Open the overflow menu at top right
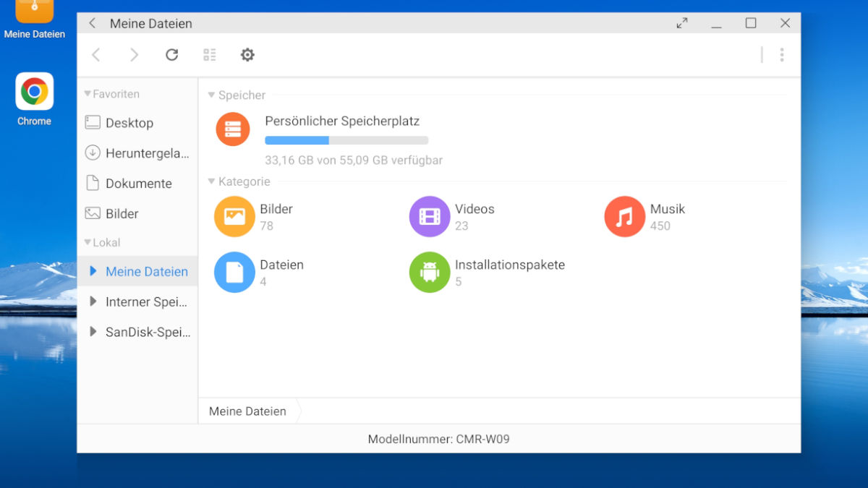This screenshot has height=488, width=868. coord(782,54)
